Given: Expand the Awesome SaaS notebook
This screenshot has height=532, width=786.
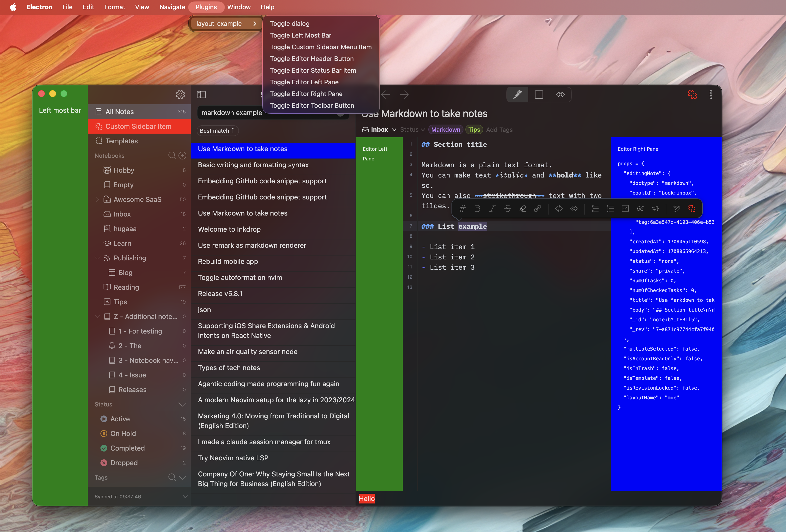Looking at the screenshot, I should pyautogui.click(x=97, y=199).
